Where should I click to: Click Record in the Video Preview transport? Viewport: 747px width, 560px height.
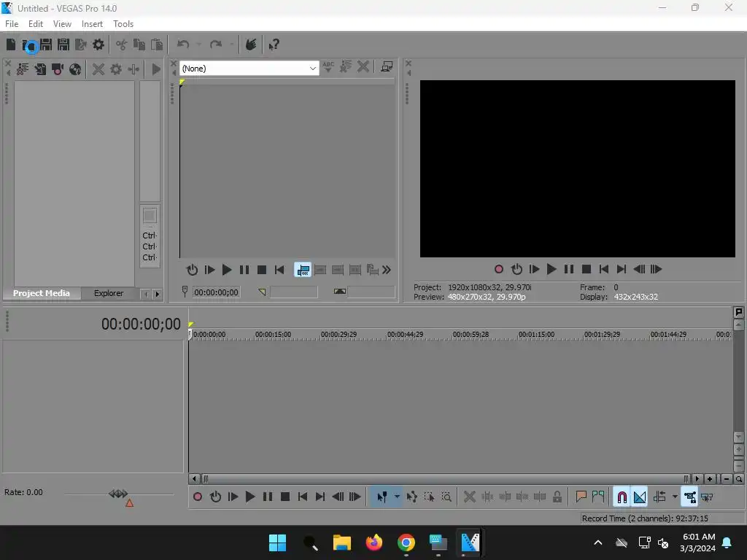(x=499, y=270)
